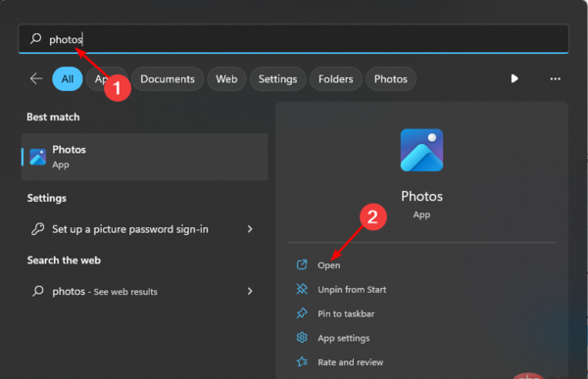Click the Unpin from Start icon

pyautogui.click(x=302, y=289)
